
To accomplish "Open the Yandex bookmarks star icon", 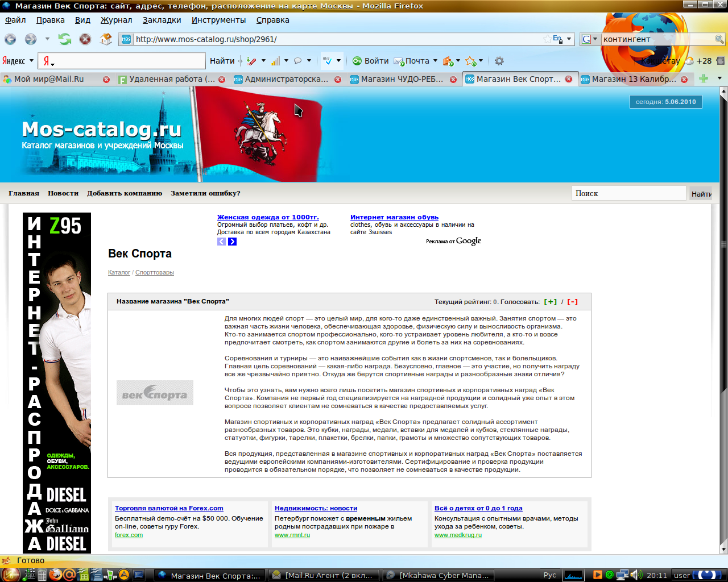I will tap(470, 61).
